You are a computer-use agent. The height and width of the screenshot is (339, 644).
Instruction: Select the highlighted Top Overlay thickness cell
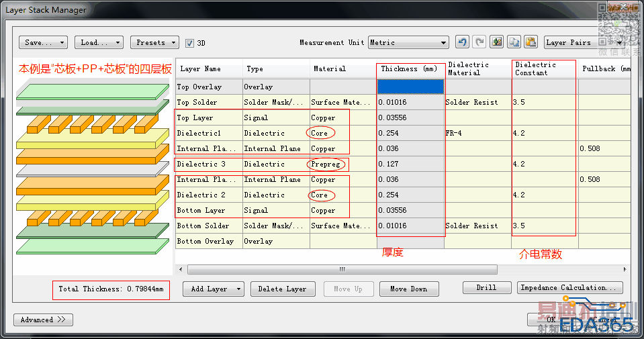pyautogui.click(x=410, y=87)
